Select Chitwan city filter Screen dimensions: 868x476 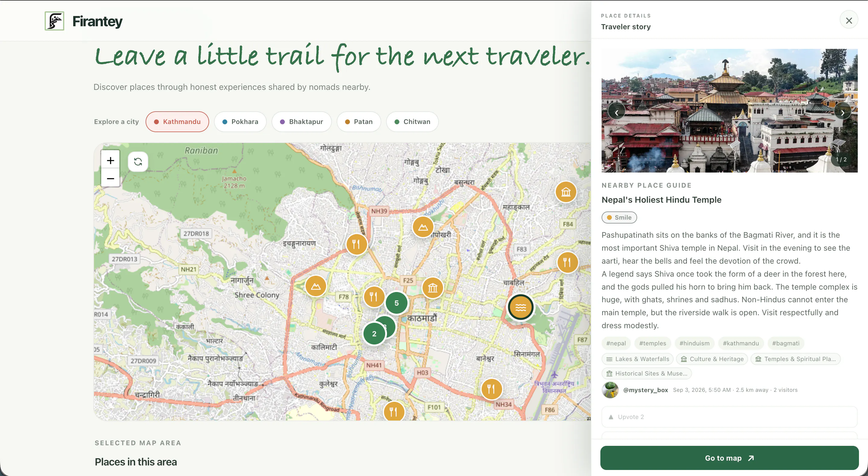pos(412,122)
